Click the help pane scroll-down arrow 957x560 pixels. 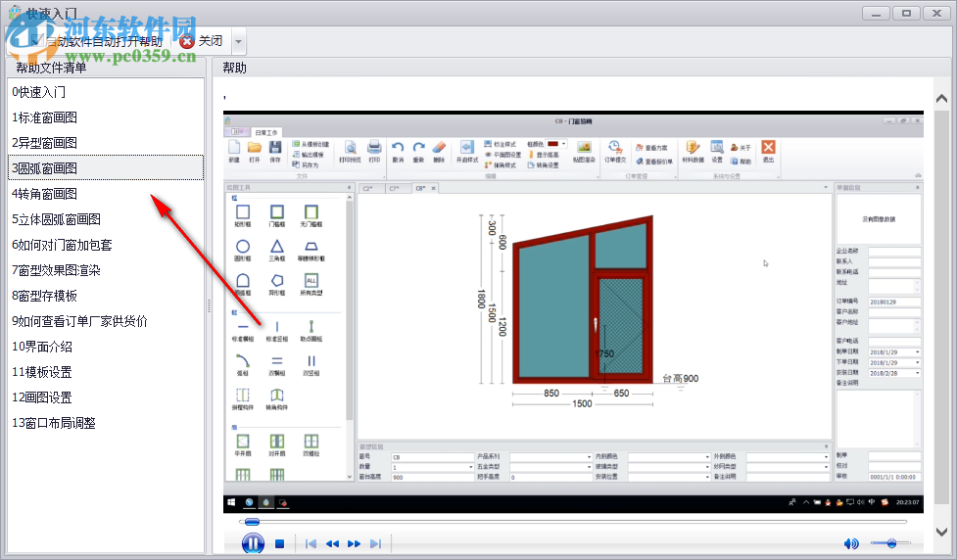point(941,532)
